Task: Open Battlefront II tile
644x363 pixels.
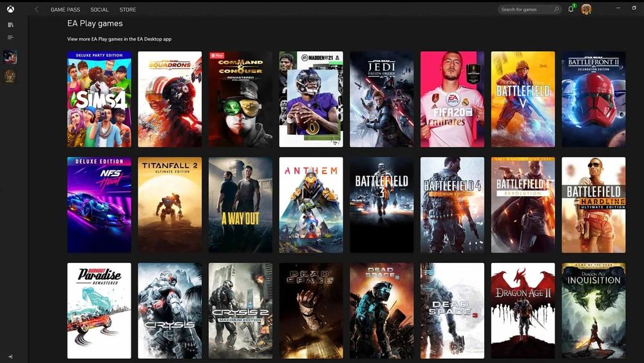Action: pos(594,99)
